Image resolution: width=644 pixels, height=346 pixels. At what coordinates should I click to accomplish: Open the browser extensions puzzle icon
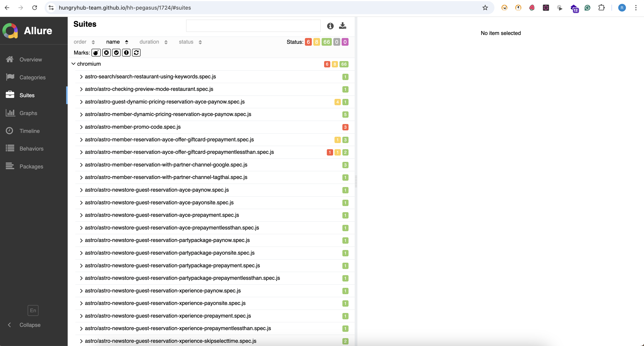pyautogui.click(x=601, y=8)
